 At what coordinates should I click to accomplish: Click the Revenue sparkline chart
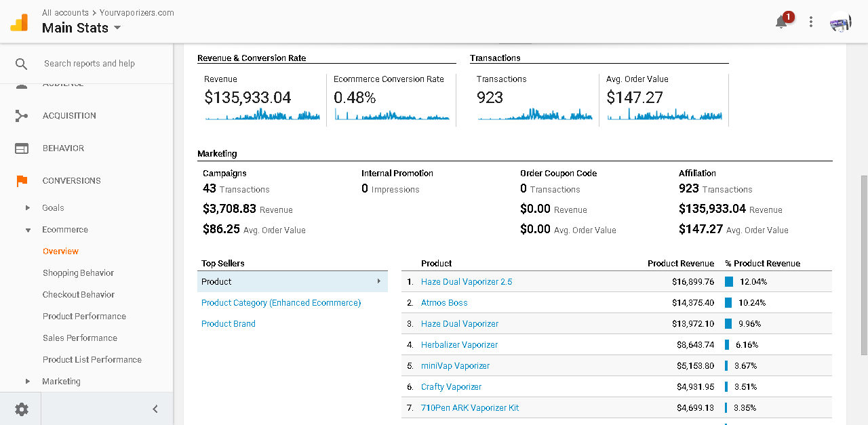pos(262,115)
